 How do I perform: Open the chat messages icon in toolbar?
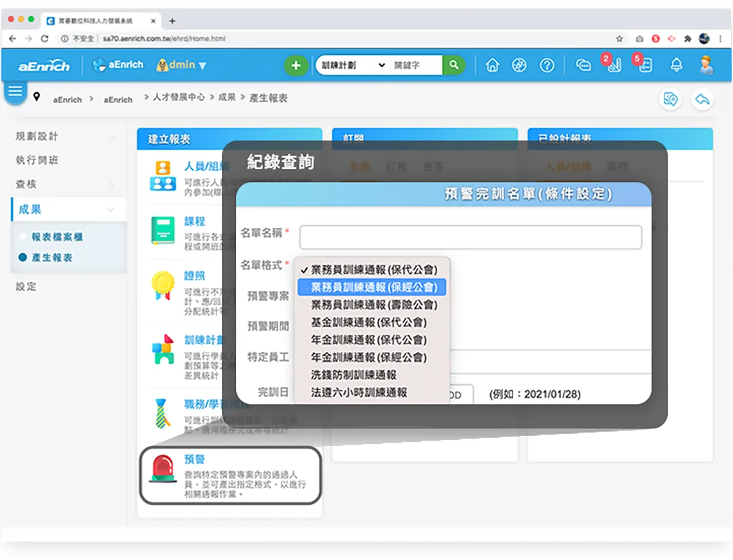584,65
